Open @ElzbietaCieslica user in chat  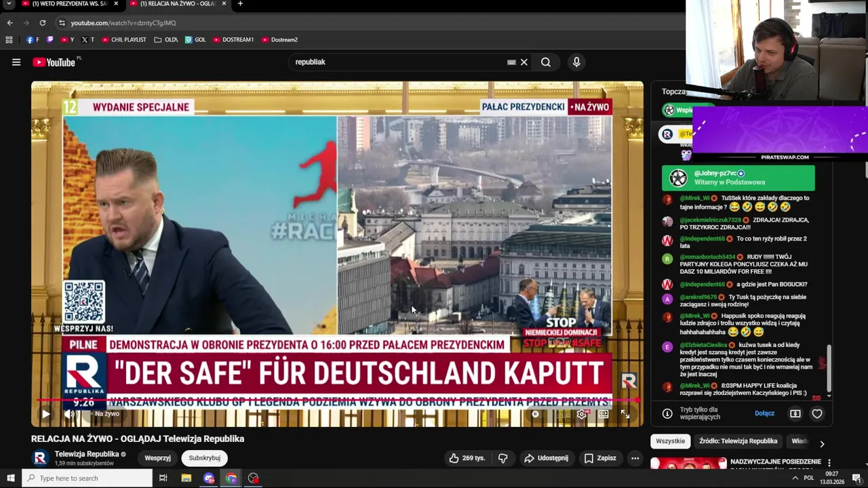(x=703, y=345)
